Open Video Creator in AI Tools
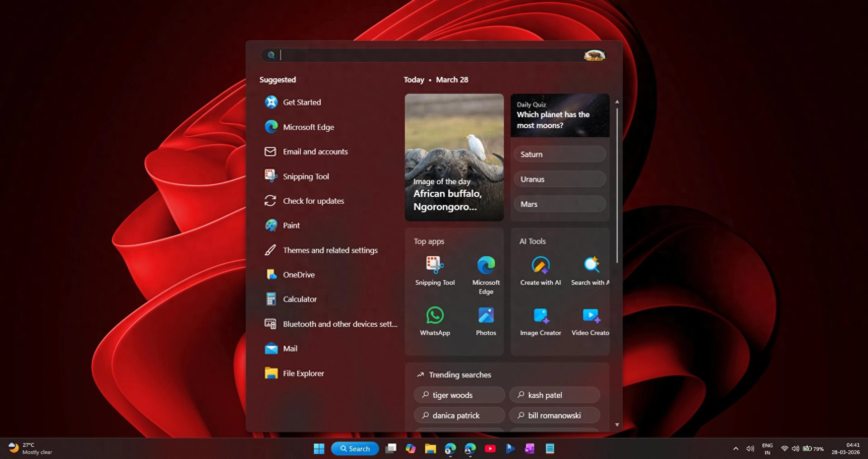Image resolution: width=868 pixels, height=459 pixels. tap(591, 319)
